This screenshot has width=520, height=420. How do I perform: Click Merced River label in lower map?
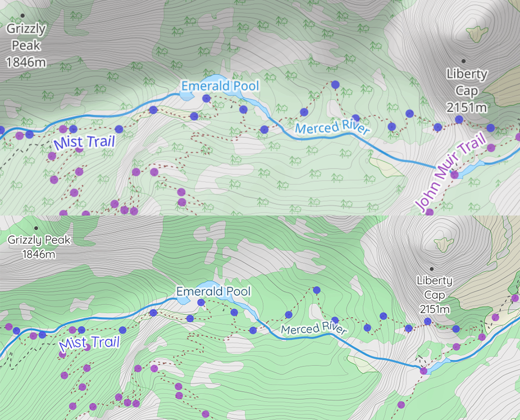[x=314, y=329]
